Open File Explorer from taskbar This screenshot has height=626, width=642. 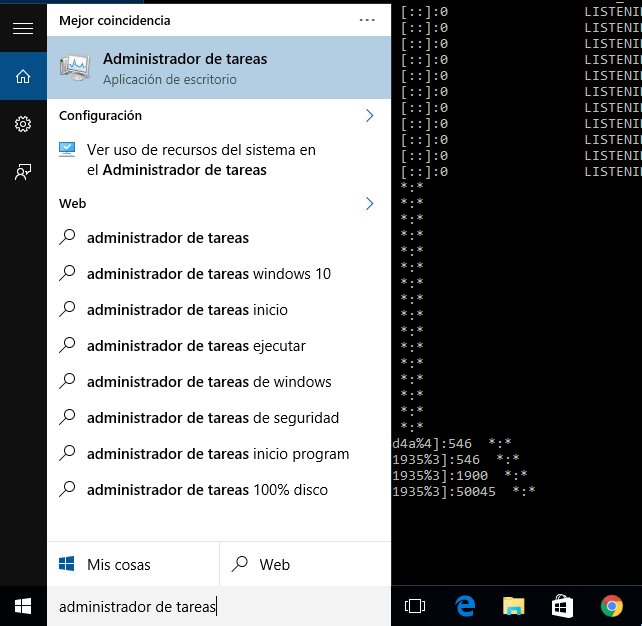(513, 606)
